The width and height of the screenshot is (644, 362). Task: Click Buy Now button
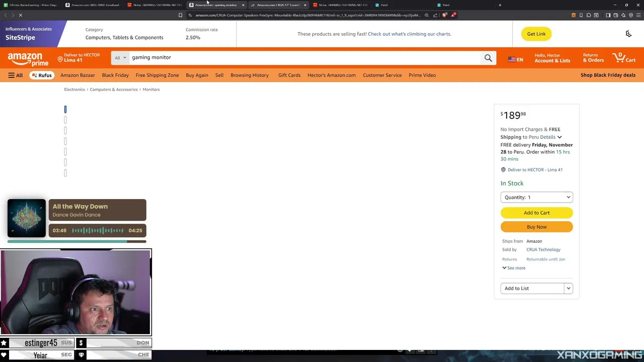(x=537, y=227)
